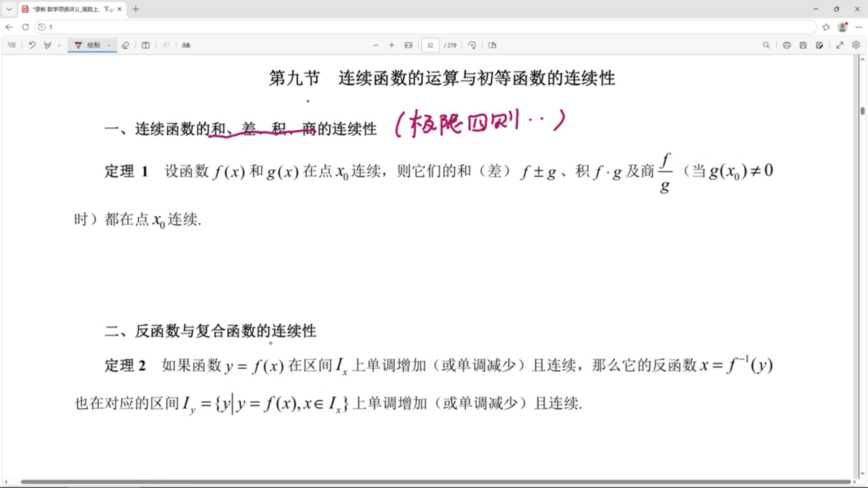Image resolution: width=868 pixels, height=488 pixels.
Task: Select the eraser tool
Action: pyautogui.click(x=125, y=45)
